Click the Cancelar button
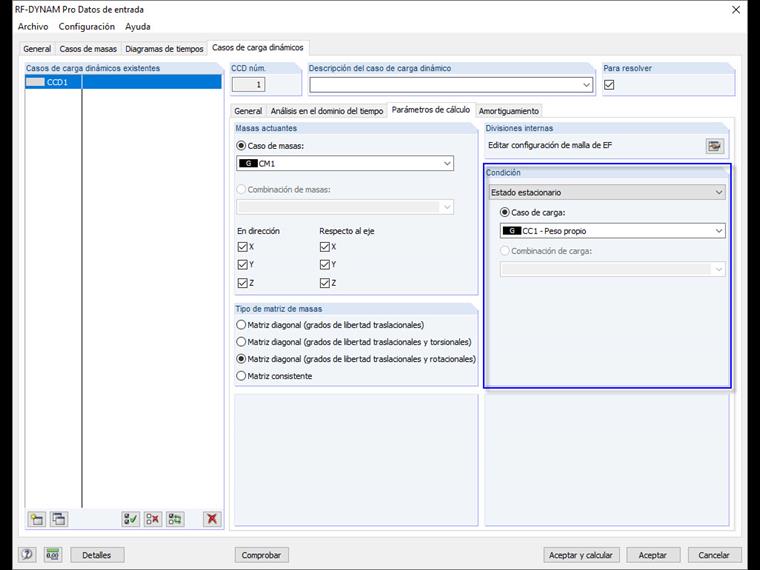This screenshot has width=760, height=570. click(x=714, y=555)
